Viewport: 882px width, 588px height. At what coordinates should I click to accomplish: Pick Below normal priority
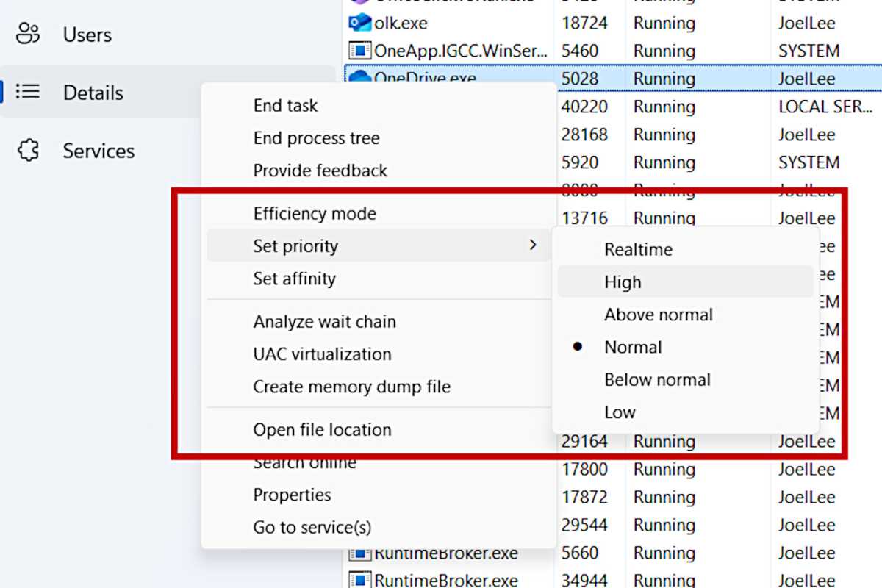(x=657, y=379)
